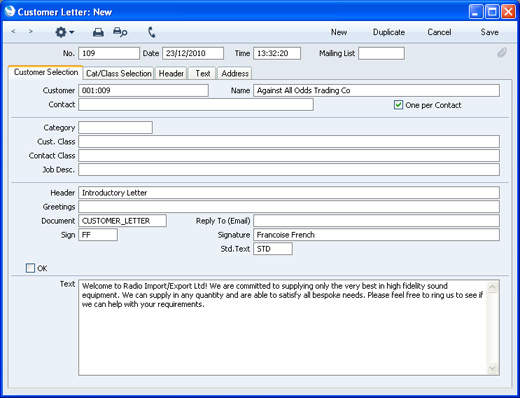Click the phone handset icon

[x=152, y=32]
